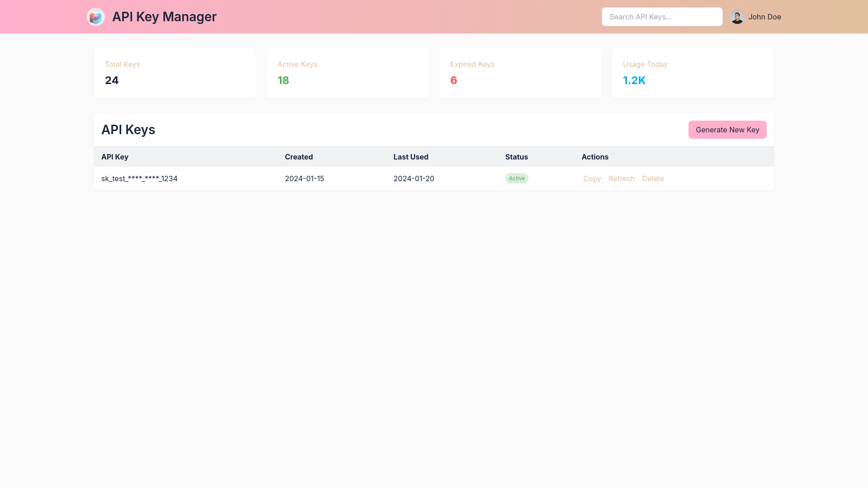Delete the sk_test API key

653,178
